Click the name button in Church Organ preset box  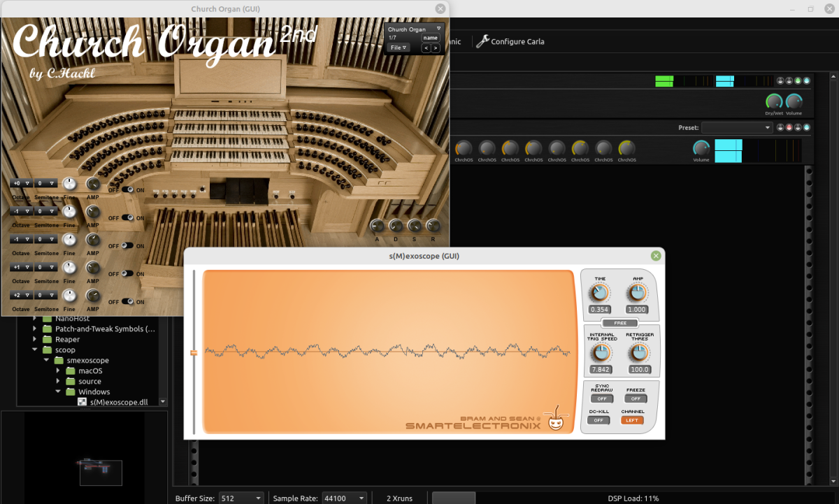[x=431, y=38]
